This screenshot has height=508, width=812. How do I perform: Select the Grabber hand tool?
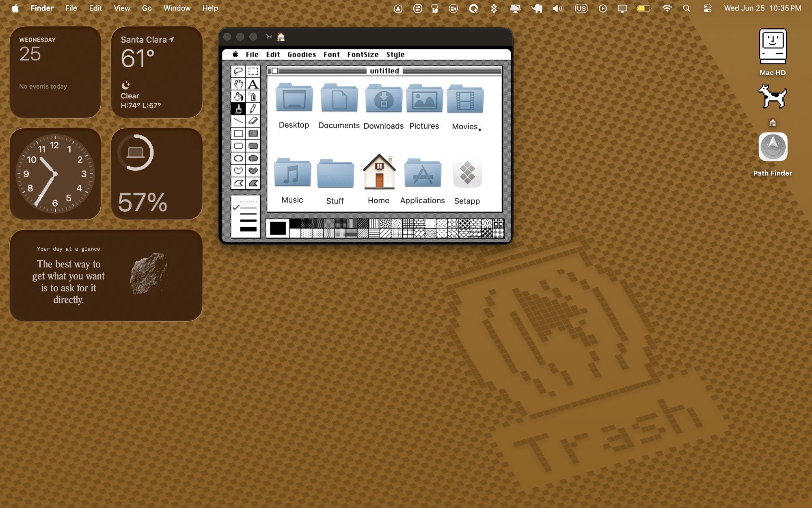click(x=238, y=84)
